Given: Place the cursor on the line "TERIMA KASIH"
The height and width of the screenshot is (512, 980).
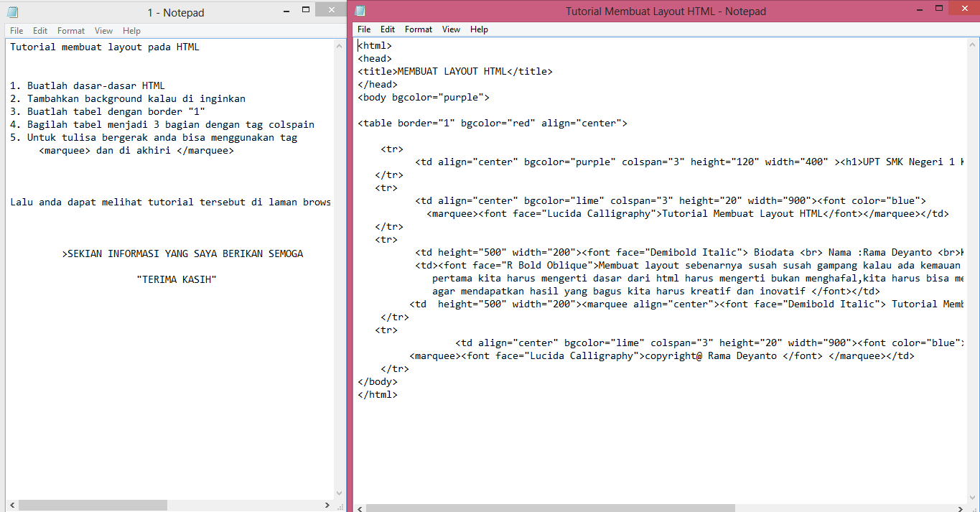Looking at the screenshot, I should (x=177, y=279).
